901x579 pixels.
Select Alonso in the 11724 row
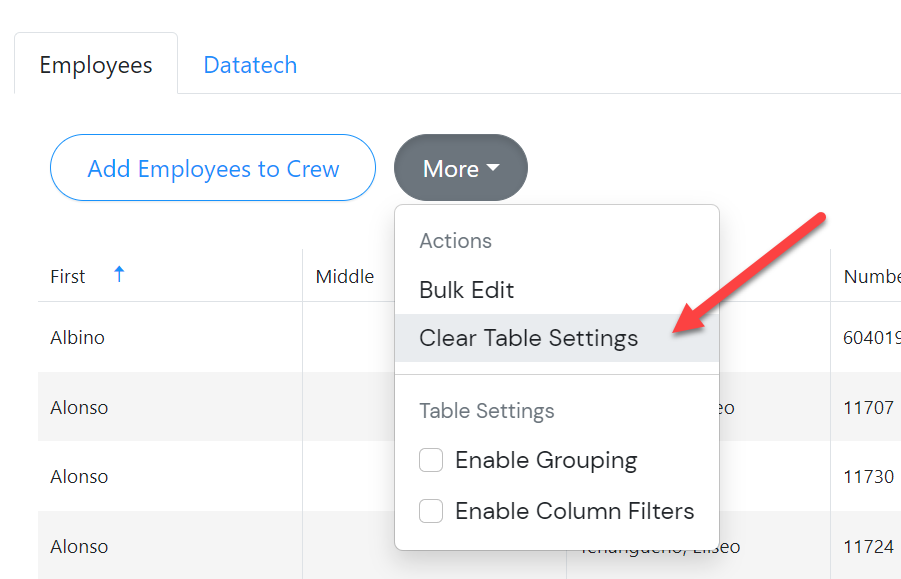tap(79, 547)
